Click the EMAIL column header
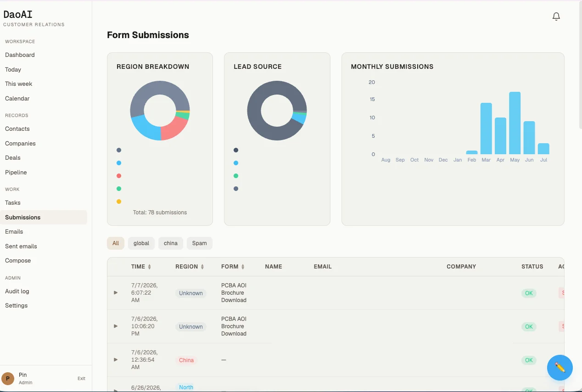This screenshot has height=392, width=582. pos(323,266)
